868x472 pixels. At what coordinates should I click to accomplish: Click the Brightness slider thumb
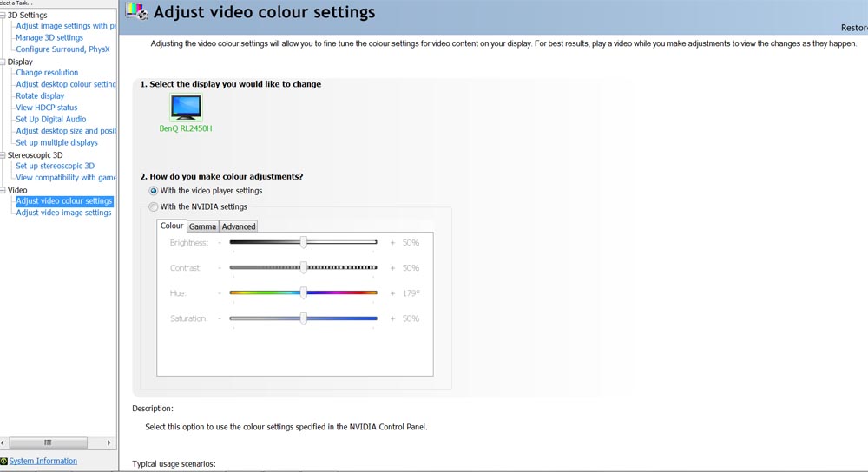click(303, 243)
